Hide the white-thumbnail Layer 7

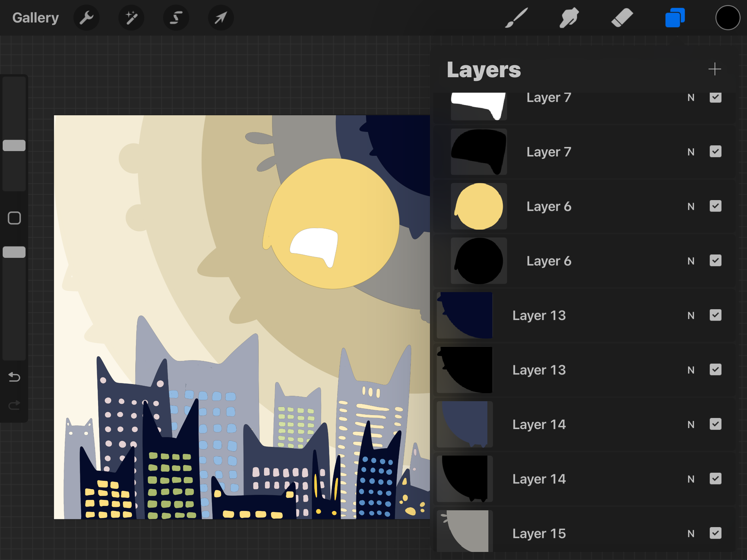coord(715,97)
